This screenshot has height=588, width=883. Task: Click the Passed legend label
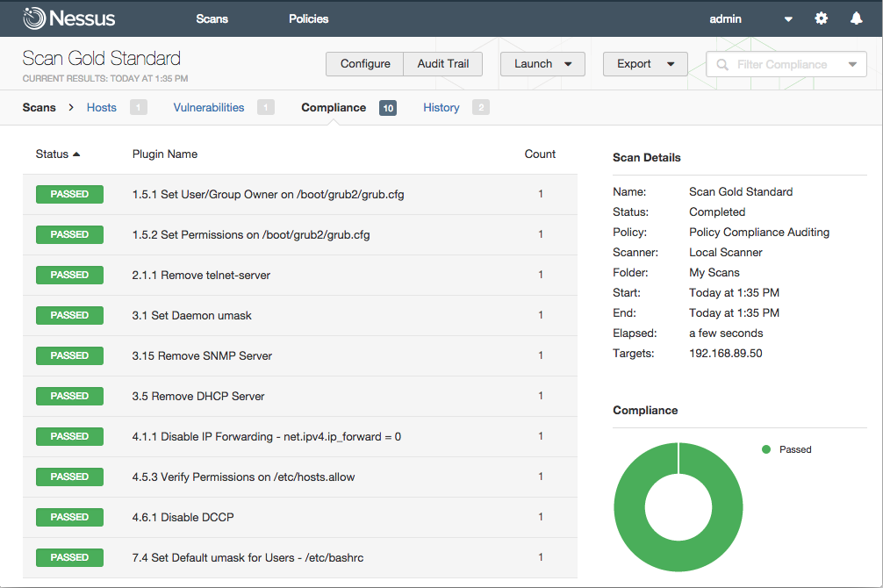coord(795,449)
